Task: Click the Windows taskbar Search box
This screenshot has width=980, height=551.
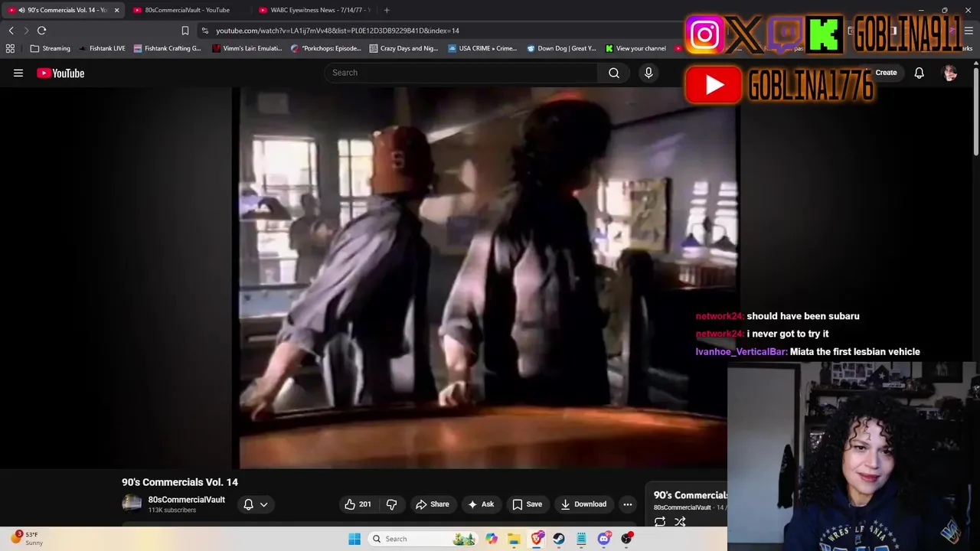Action: click(421, 539)
